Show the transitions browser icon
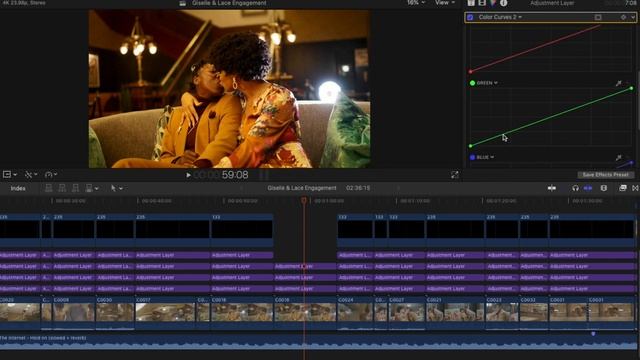The image size is (640, 360). (635, 188)
